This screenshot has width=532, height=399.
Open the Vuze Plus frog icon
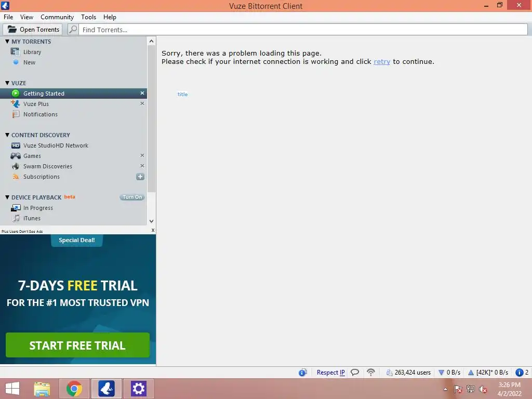pyautogui.click(x=15, y=104)
